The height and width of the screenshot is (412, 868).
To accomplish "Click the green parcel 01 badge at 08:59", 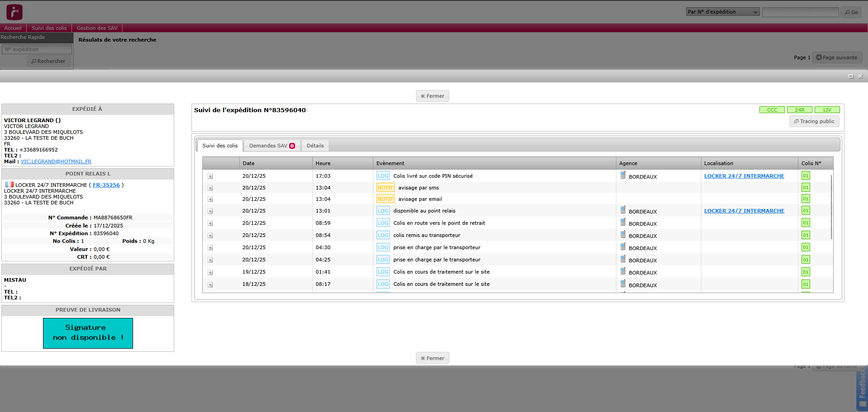I will click(806, 223).
